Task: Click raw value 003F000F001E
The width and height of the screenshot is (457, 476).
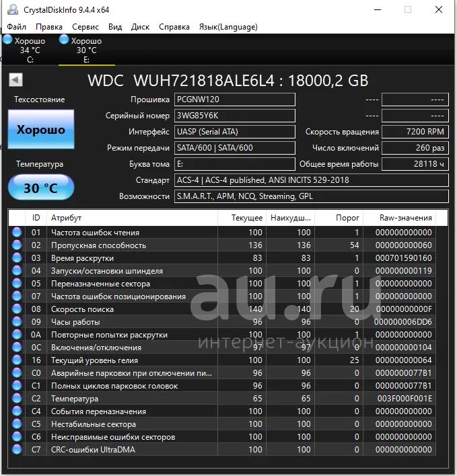Action: click(x=405, y=398)
